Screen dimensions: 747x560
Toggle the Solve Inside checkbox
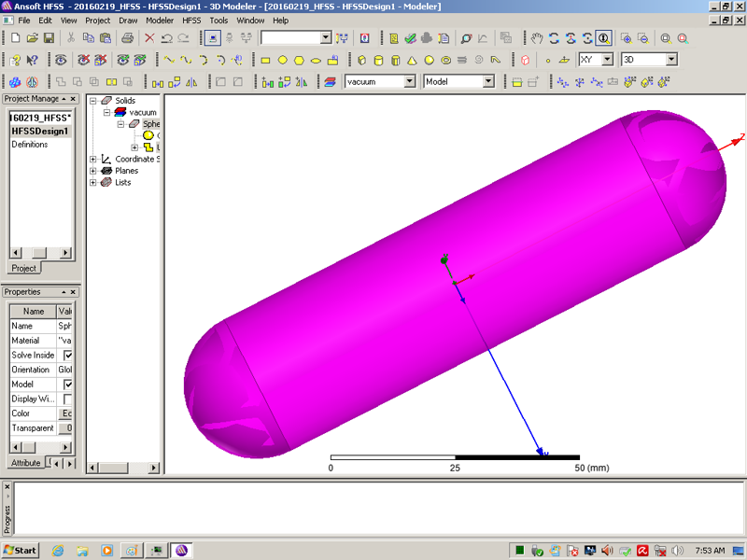point(67,356)
